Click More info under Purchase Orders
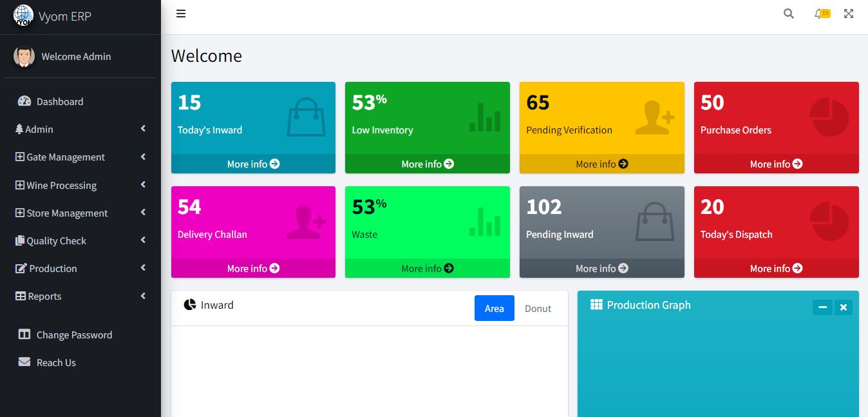 click(776, 164)
